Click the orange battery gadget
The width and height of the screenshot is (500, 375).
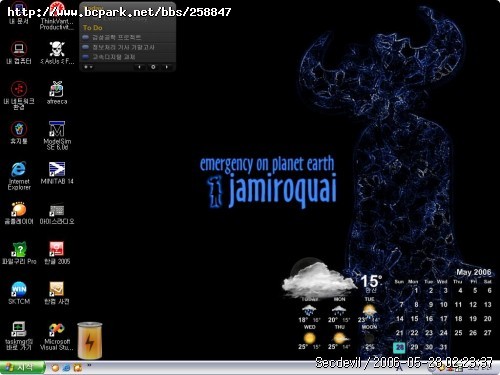pyautogui.click(x=90, y=341)
